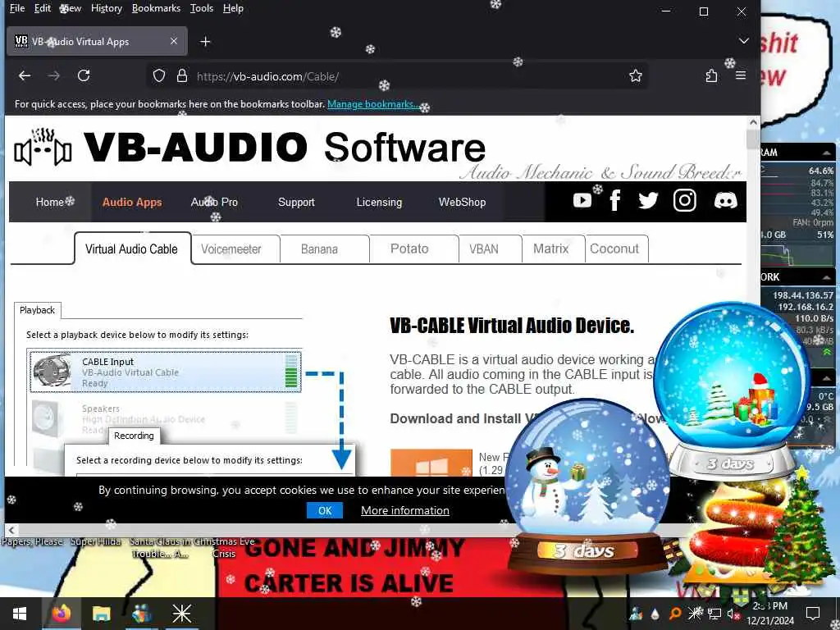
Task: Open Firefox extensions puzzle icon
Action: [711, 75]
